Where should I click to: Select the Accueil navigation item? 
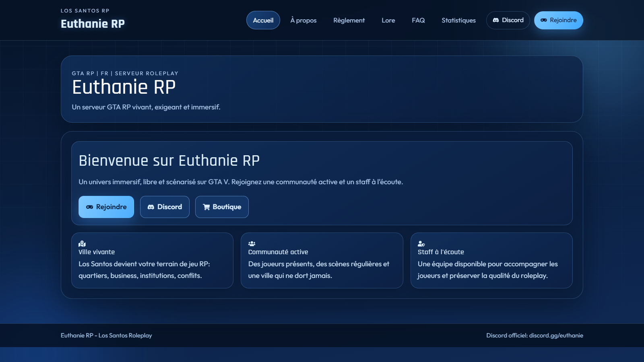263,20
